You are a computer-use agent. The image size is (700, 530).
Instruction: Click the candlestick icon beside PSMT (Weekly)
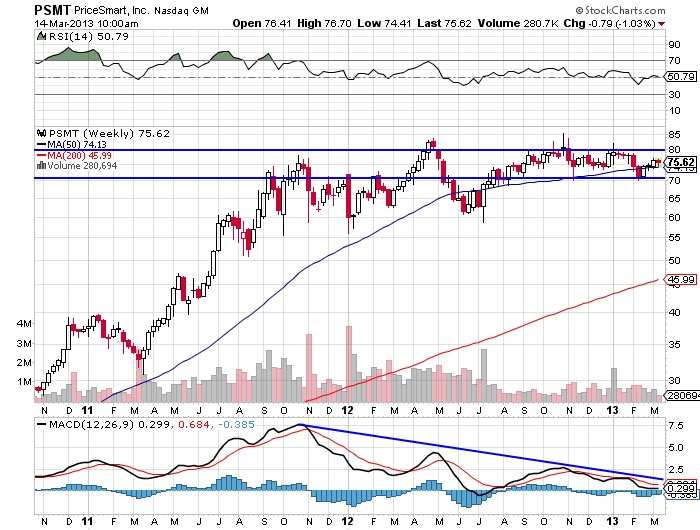point(42,133)
